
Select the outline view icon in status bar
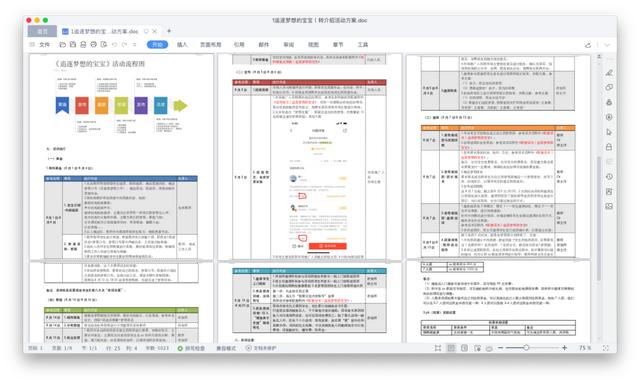[x=464, y=348]
